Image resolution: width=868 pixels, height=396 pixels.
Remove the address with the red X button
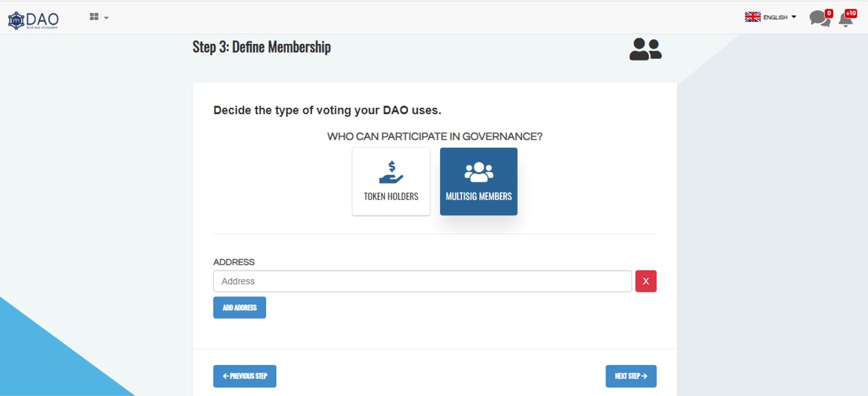[646, 281]
